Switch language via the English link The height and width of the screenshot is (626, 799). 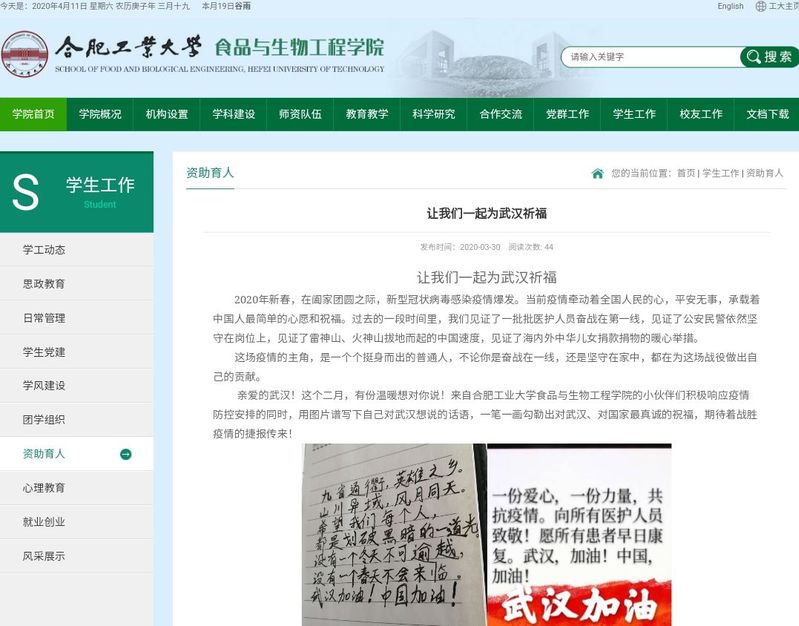point(730,6)
